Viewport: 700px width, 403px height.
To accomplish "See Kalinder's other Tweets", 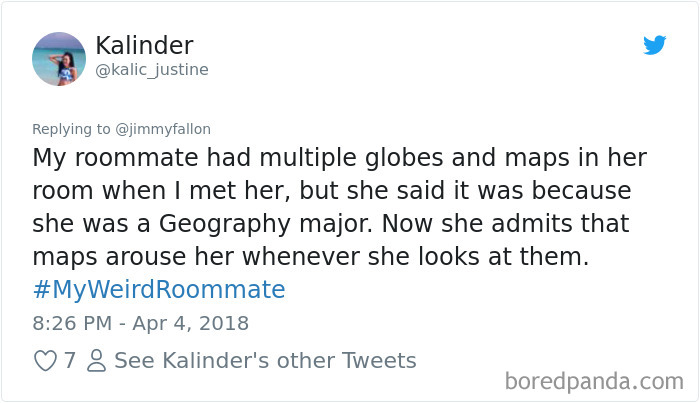I will [x=265, y=361].
